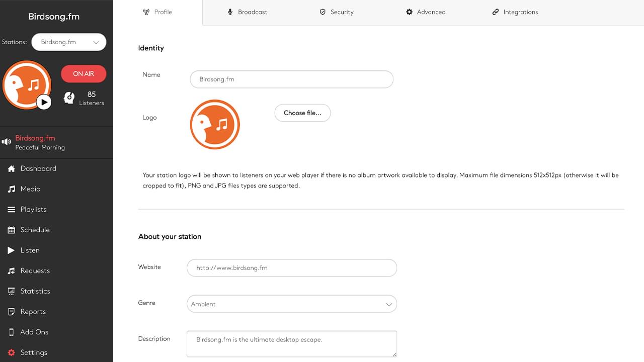Open the Playlists section

(x=34, y=209)
